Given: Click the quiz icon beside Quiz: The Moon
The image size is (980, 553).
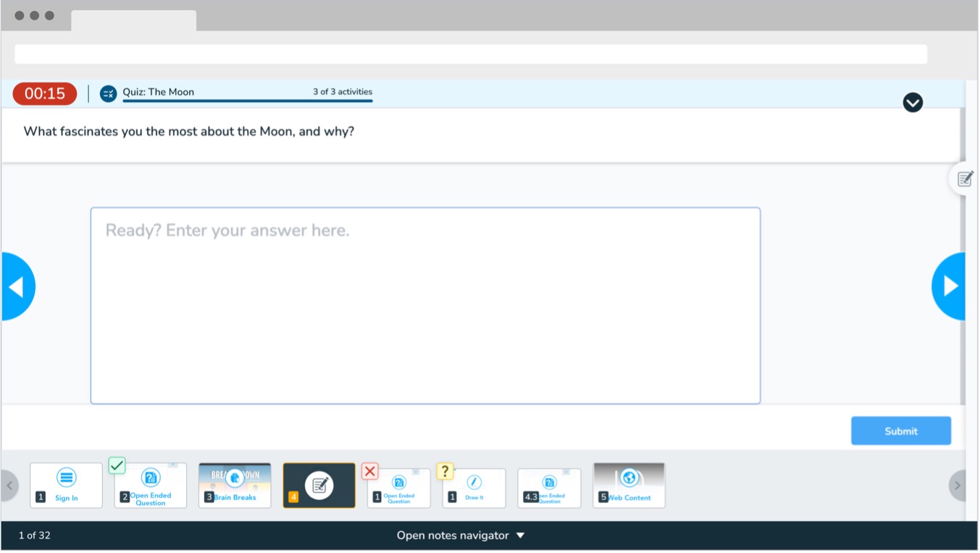Looking at the screenshot, I should [108, 93].
